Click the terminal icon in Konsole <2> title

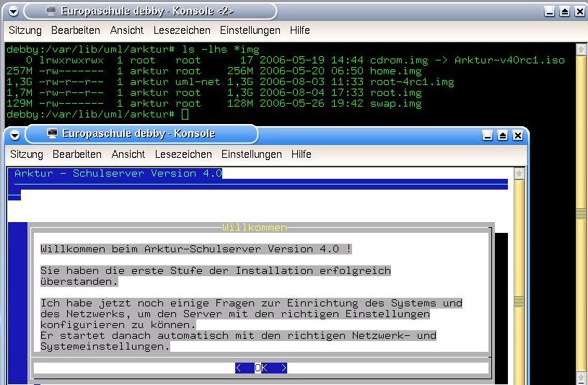pos(51,11)
